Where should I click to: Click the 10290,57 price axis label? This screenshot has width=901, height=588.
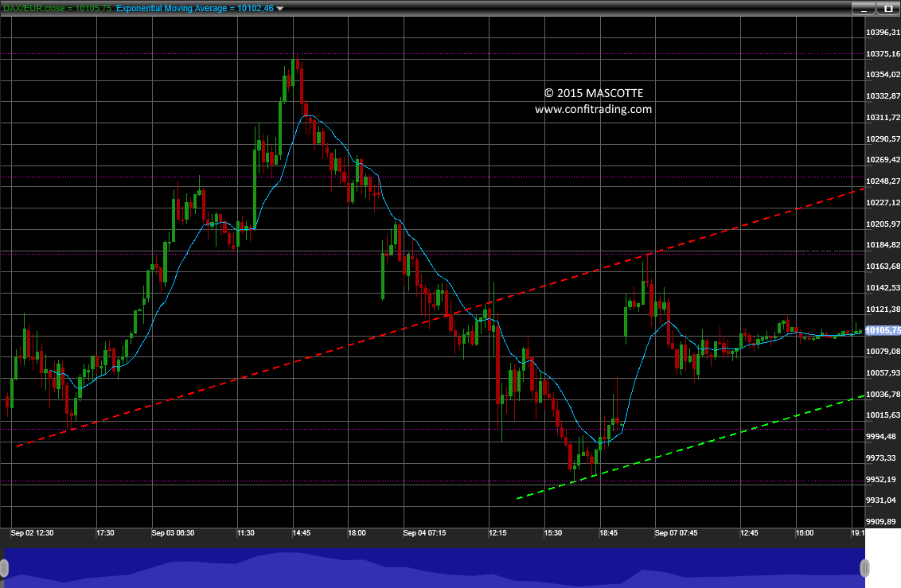883,138
